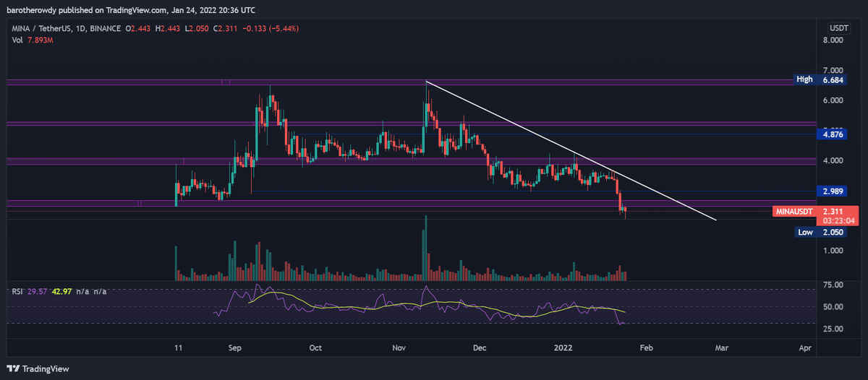The width and height of the screenshot is (868, 380).
Task: Click the 75.00 RSI axis level
Action: tap(833, 285)
